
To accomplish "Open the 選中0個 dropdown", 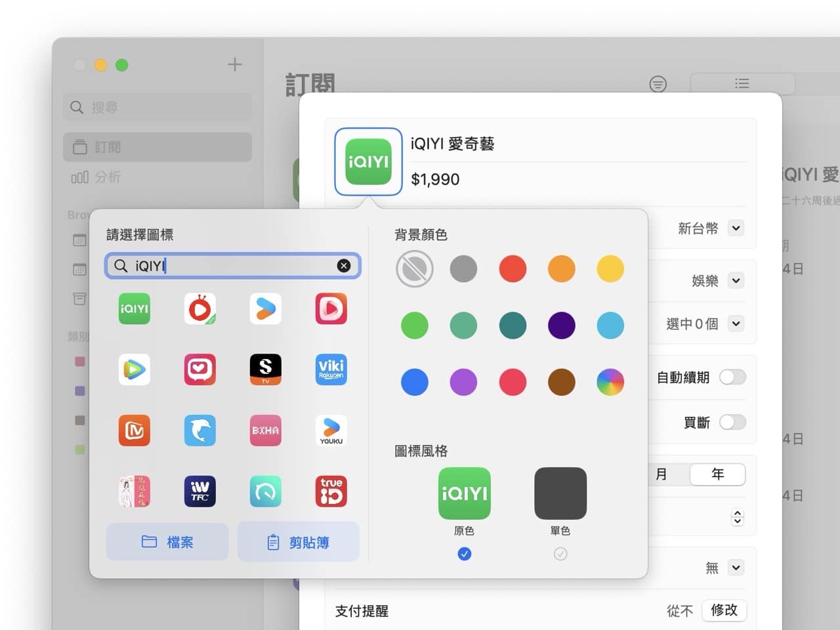I will (x=736, y=324).
